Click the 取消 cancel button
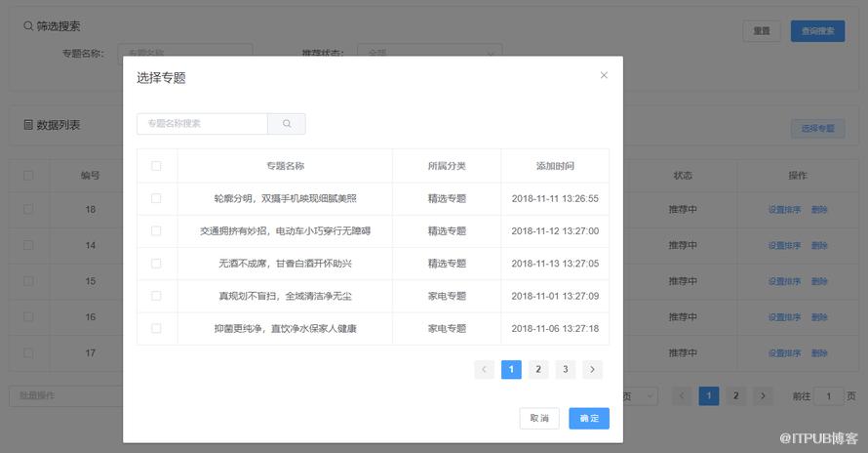 pyautogui.click(x=539, y=418)
